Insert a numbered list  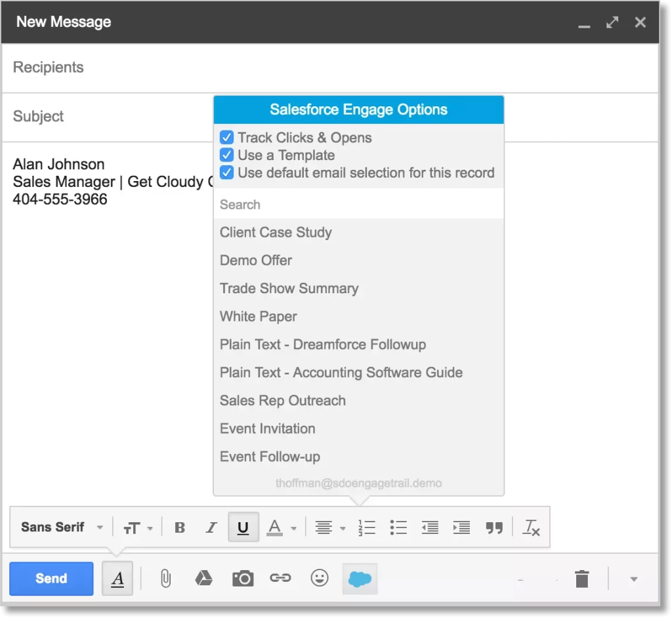click(367, 527)
